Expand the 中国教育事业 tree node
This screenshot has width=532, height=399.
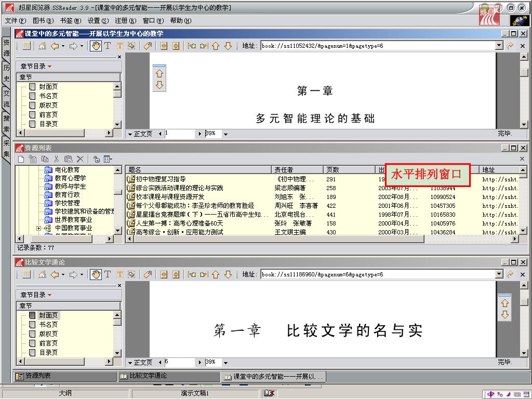[38, 229]
